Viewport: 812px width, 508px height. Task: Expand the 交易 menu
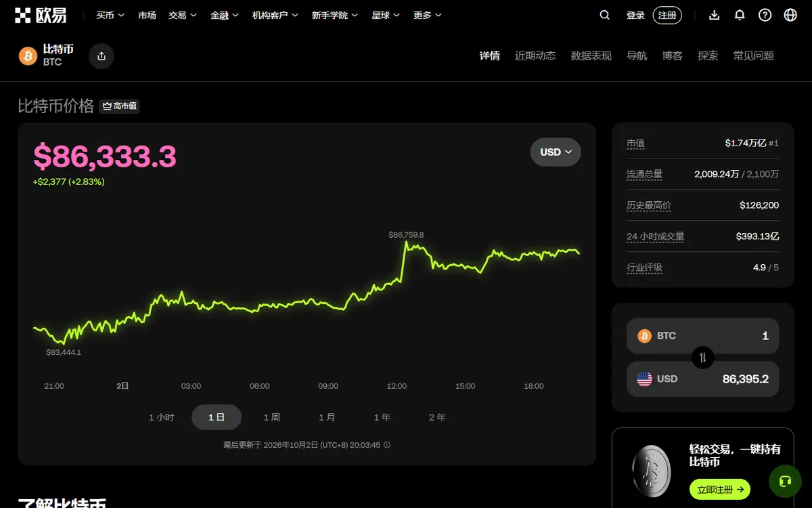[x=183, y=15]
